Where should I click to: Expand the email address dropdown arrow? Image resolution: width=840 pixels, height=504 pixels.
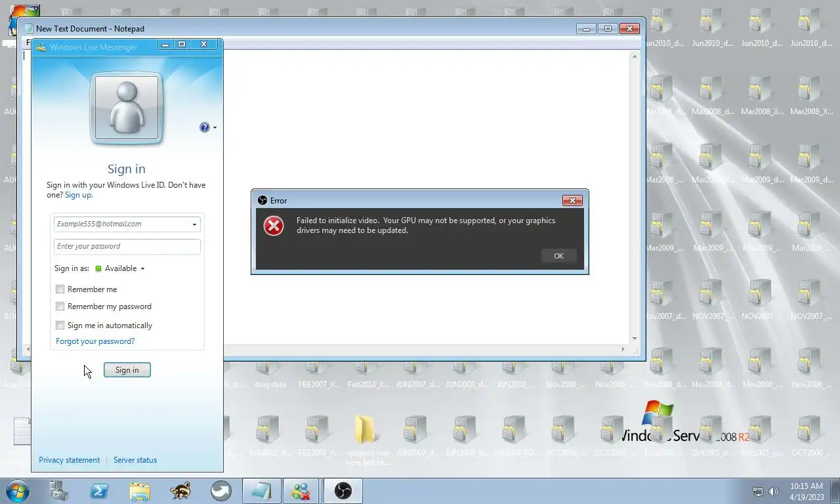pos(194,224)
